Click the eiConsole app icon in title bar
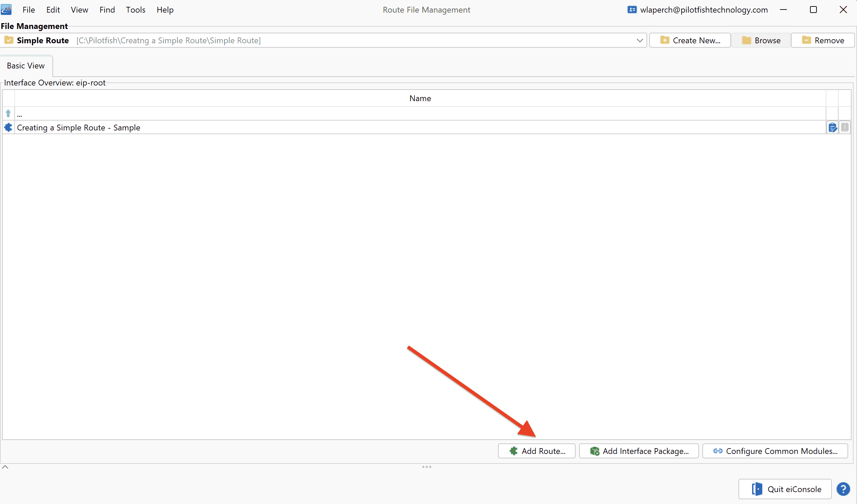857x504 pixels. pos(6,10)
